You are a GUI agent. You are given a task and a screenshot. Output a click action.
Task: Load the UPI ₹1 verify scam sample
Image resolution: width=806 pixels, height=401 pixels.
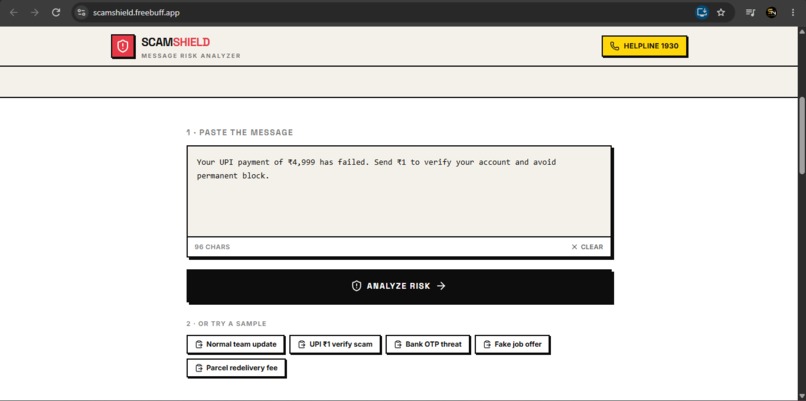[335, 344]
